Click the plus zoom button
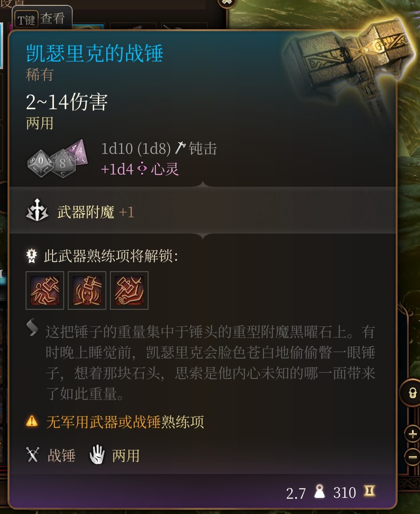This screenshot has width=420, height=514. click(412, 435)
